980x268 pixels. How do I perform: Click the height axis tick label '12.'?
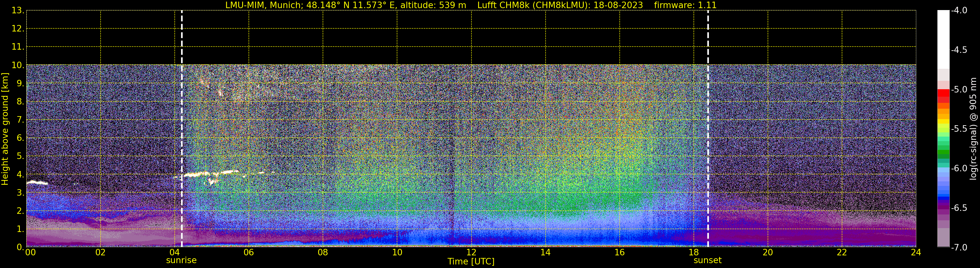pos(18,29)
